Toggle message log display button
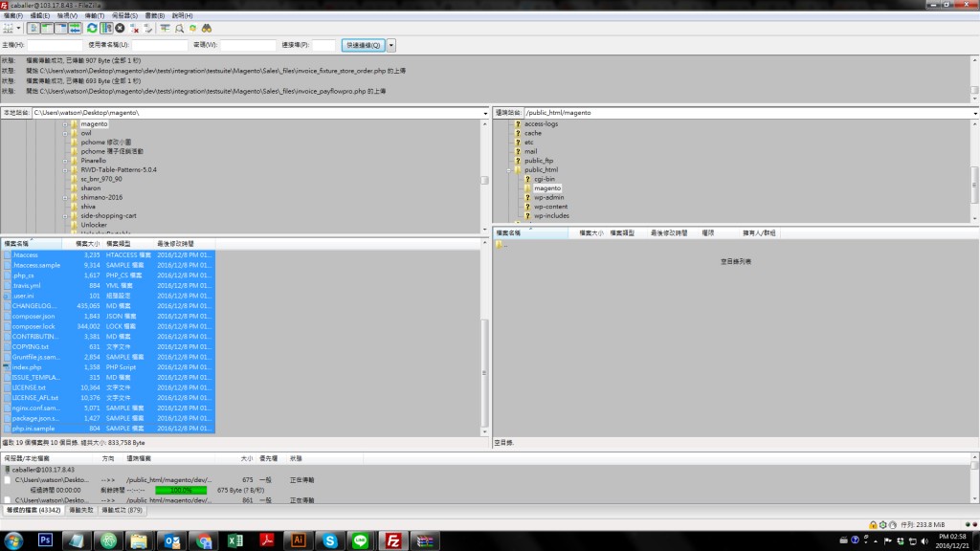980x551 pixels. pyautogui.click(x=33, y=28)
